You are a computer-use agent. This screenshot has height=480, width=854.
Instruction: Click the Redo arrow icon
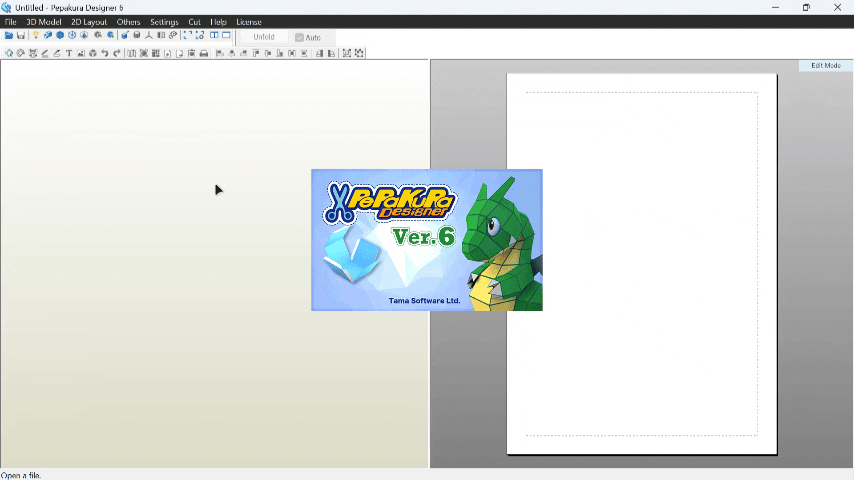pyautogui.click(x=117, y=53)
